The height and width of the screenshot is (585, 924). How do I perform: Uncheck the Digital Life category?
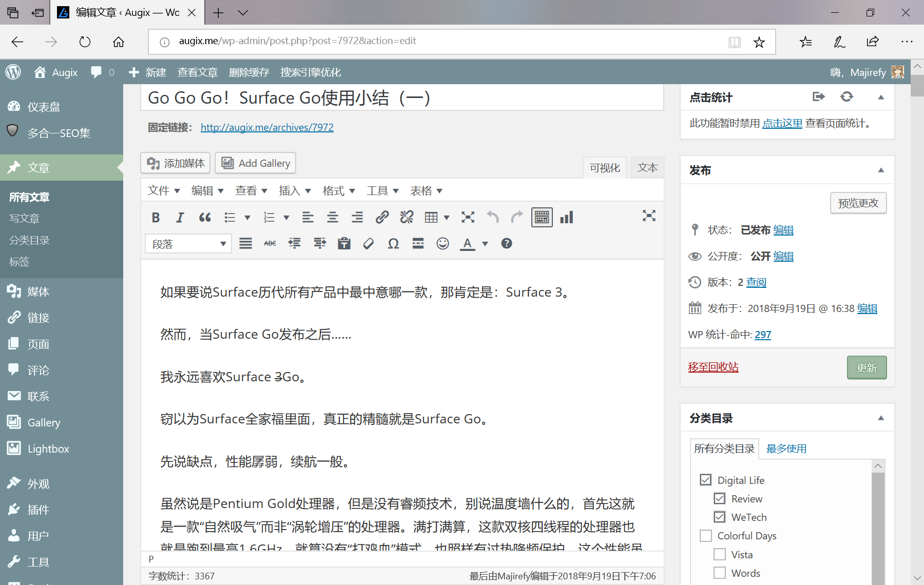click(x=706, y=480)
